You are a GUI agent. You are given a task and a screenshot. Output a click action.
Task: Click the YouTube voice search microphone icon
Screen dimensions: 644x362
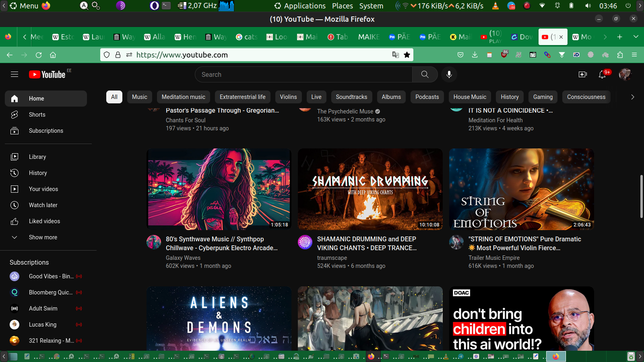449,74
